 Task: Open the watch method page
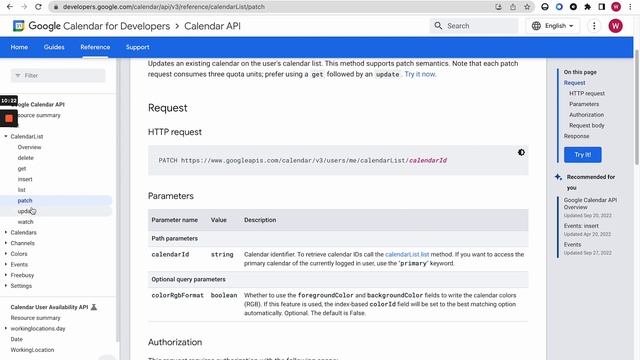(x=25, y=222)
